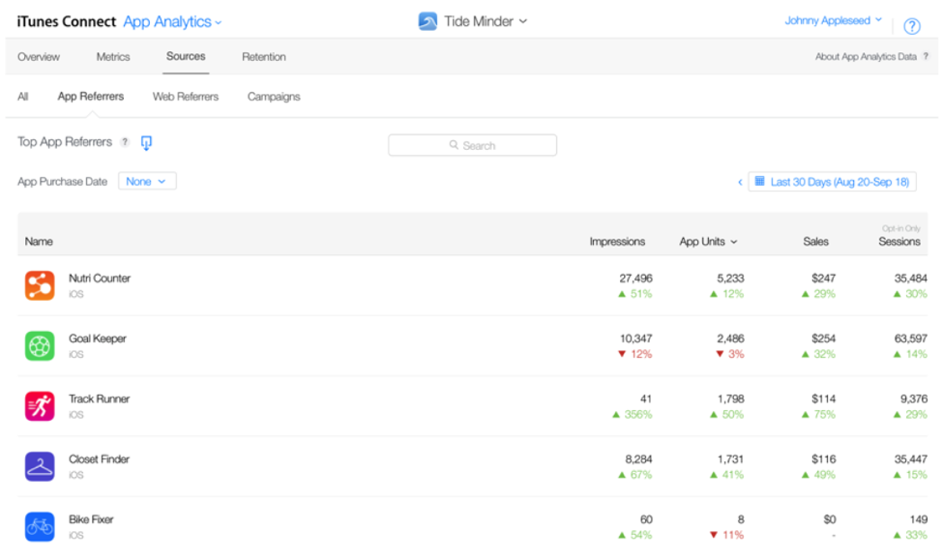Click the Nutri Counter app icon

pos(40,285)
